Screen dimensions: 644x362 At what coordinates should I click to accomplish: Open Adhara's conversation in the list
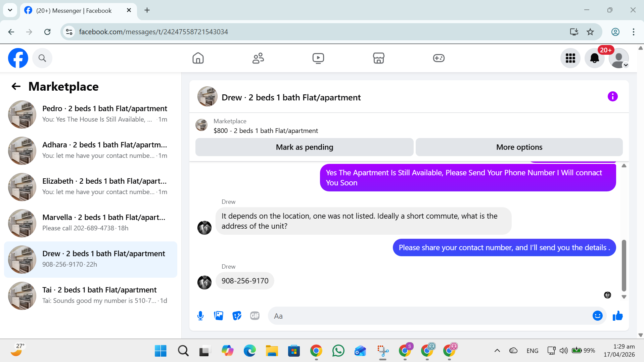[x=91, y=151]
